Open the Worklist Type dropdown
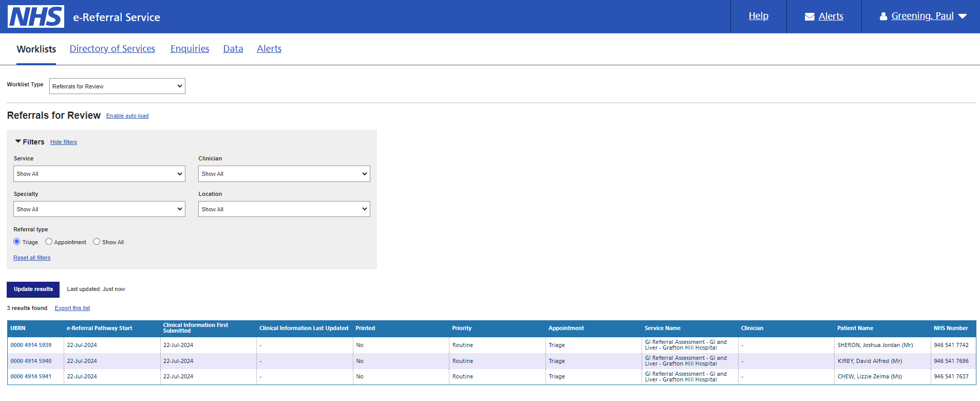 [117, 86]
